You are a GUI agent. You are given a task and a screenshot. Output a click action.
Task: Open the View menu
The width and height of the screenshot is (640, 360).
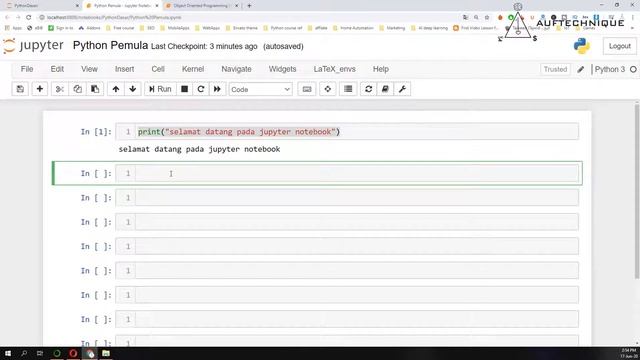89,69
